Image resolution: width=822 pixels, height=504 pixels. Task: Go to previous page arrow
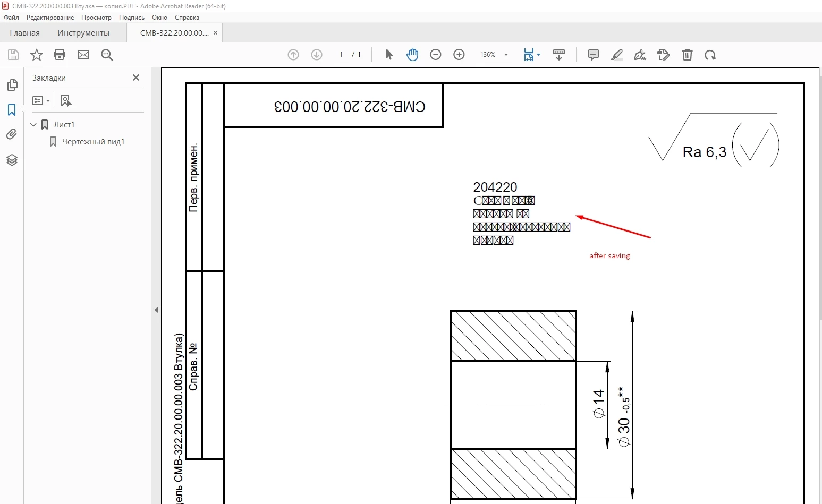point(293,55)
